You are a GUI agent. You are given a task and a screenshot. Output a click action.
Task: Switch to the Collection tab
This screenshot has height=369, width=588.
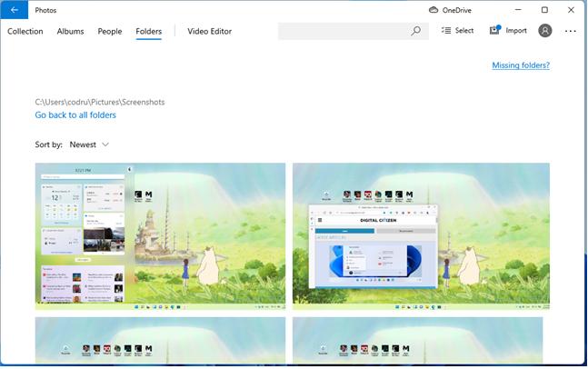tap(25, 31)
